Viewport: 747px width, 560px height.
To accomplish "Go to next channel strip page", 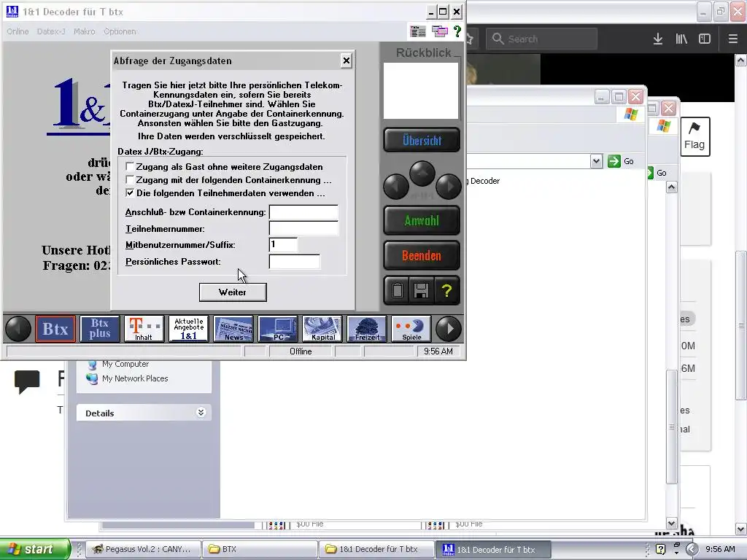I will [x=449, y=329].
